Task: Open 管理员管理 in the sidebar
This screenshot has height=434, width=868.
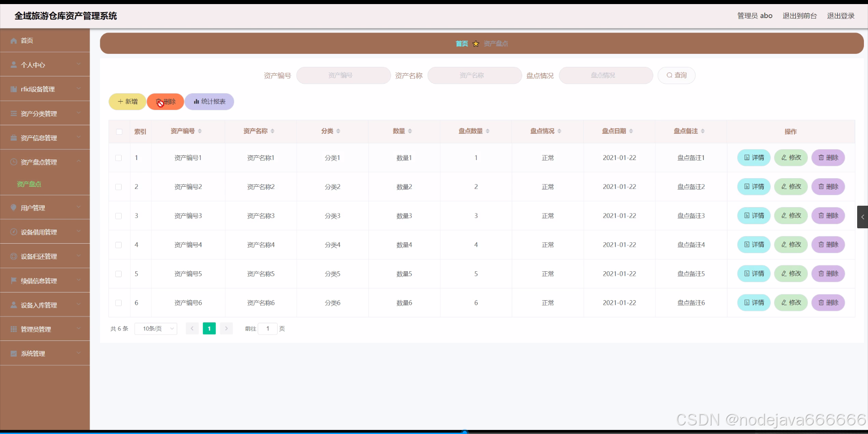Action: coord(45,329)
